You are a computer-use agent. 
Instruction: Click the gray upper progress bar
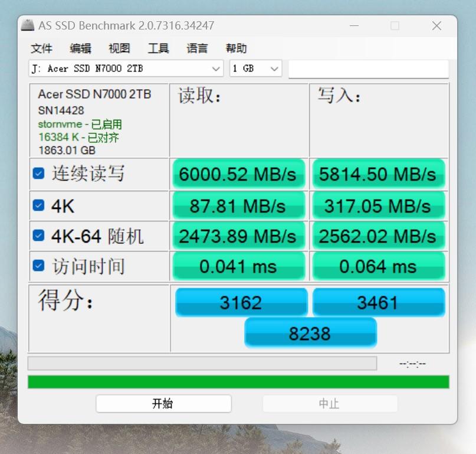[202, 364]
